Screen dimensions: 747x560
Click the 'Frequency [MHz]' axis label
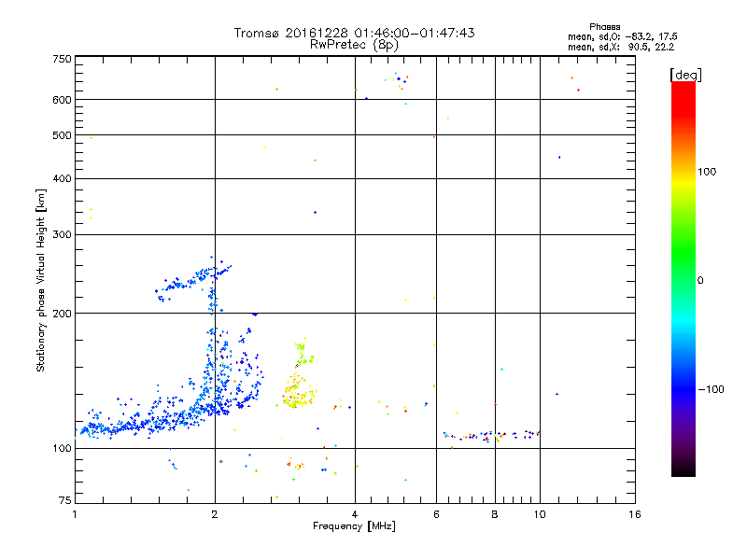(x=354, y=526)
